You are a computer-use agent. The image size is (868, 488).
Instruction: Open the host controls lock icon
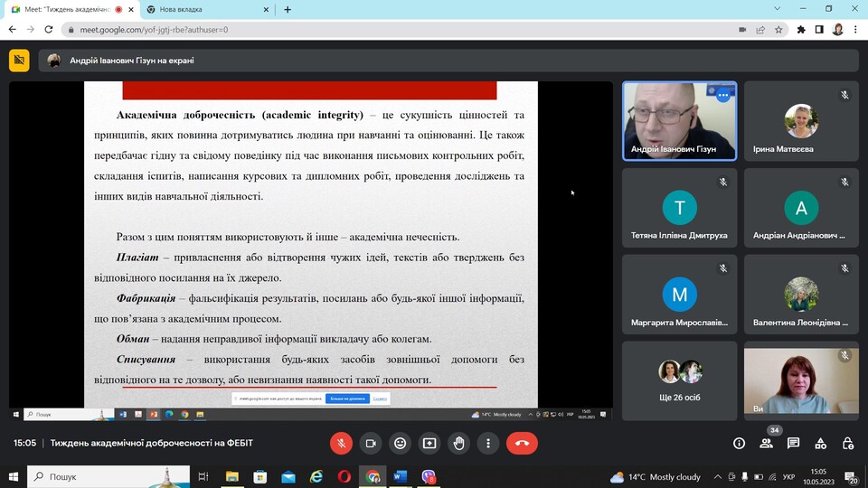click(x=848, y=443)
